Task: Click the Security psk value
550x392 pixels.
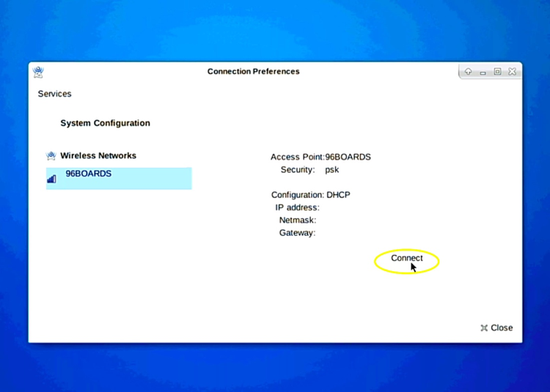Action: [x=332, y=170]
